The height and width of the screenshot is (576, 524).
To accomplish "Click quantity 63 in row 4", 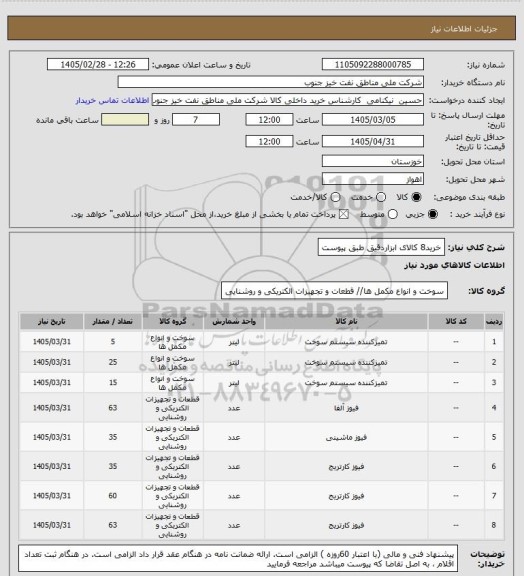I will point(113,408).
